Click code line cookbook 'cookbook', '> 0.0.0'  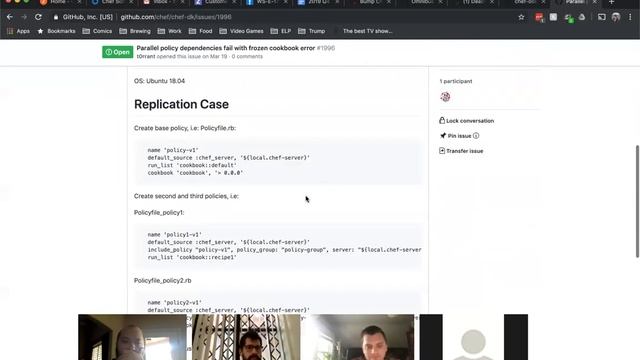195,173
